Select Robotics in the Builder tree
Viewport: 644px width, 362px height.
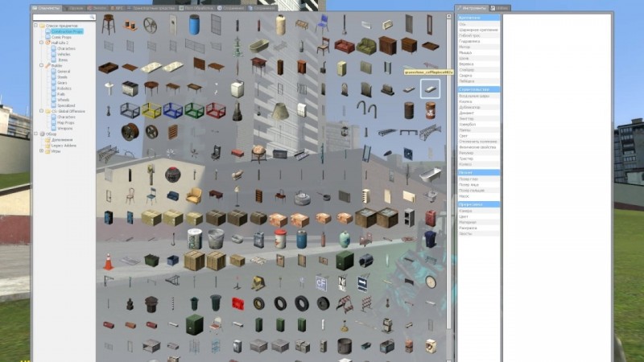[x=64, y=88]
